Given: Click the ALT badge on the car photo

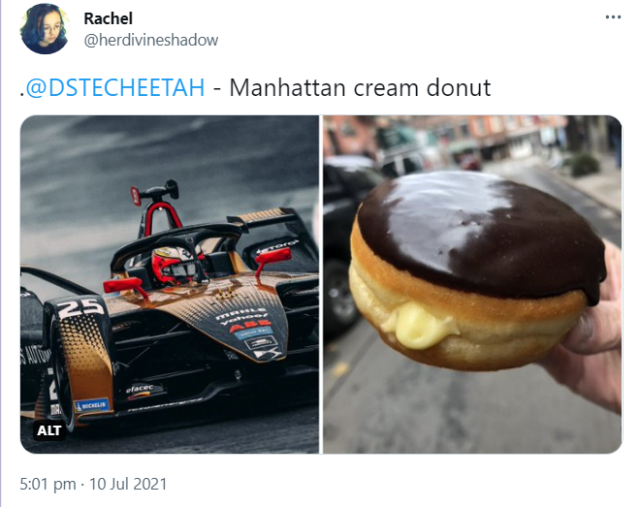Looking at the screenshot, I should tap(49, 431).
